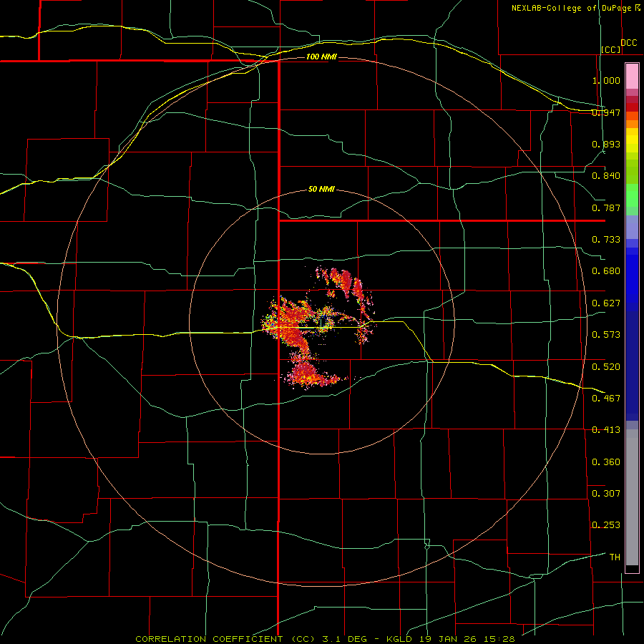
Task: Select the 0.307 scale value
Action: click(x=606, y=493)
